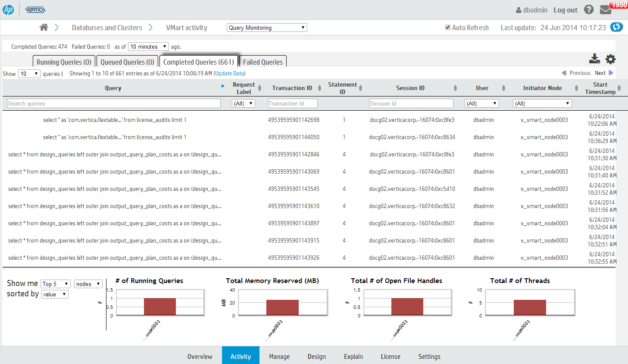
Task: Open the Top 5 dropdown
Action: point(56,284)
